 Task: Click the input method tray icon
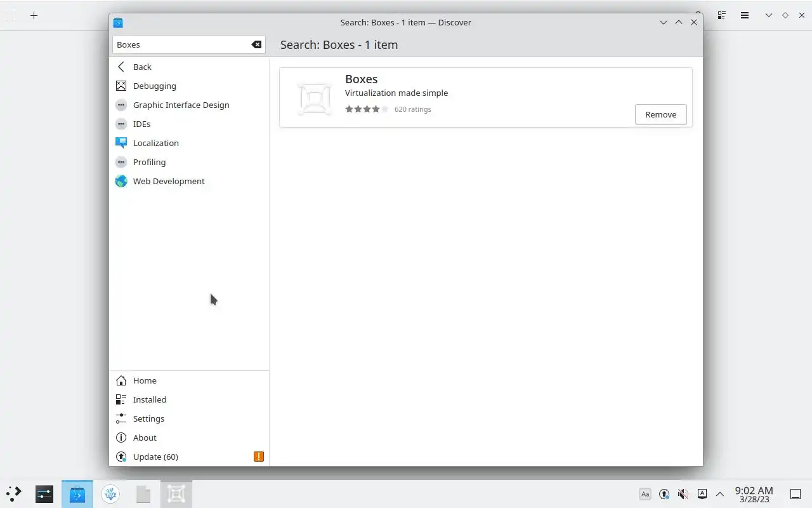pos(702,494)
